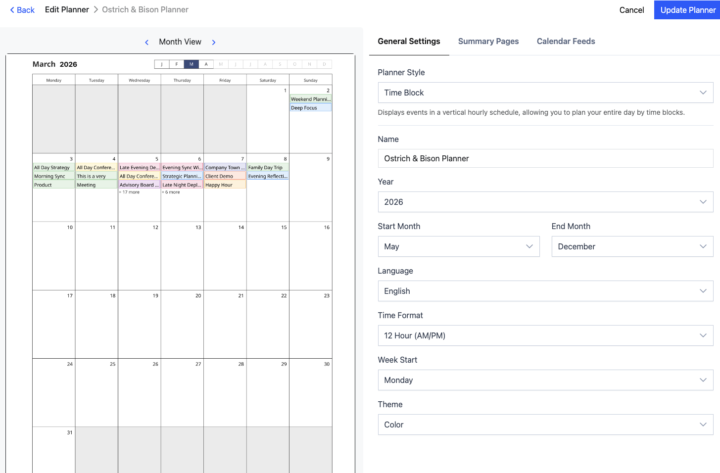Image resolution: width=720 pixels, height=473 pixels.
Task: Click the Cancel button
Action: (631, 10)
